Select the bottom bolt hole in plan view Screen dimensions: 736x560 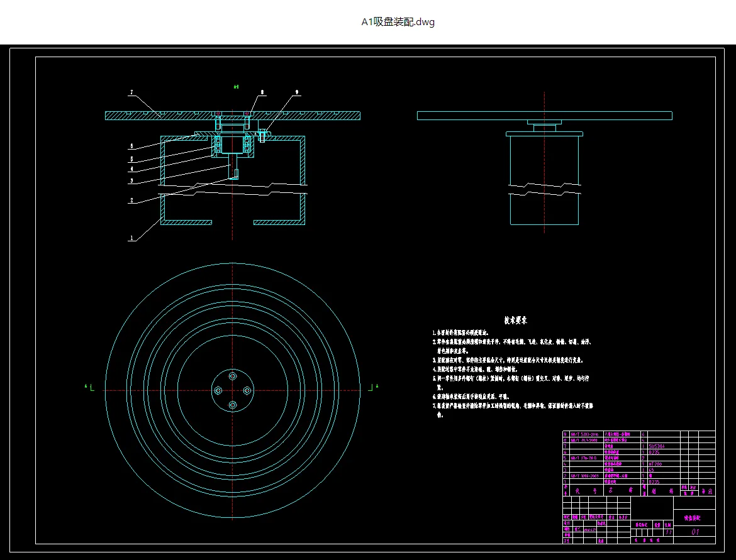pyautogui.click(x=232, y=405)
